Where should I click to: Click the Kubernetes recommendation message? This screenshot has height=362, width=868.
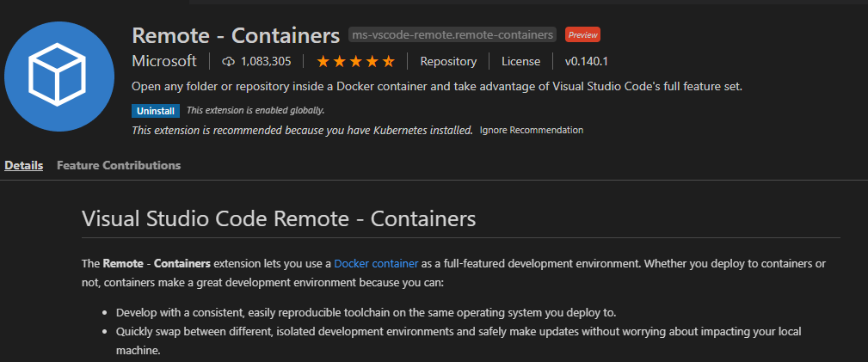pyautogui.click(x=302, y=131)
